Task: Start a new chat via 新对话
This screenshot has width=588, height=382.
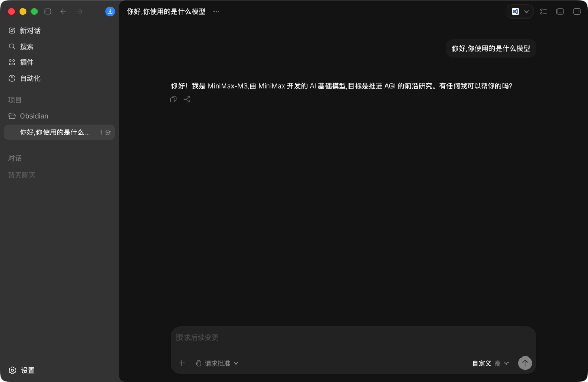Action: (60, 30)
